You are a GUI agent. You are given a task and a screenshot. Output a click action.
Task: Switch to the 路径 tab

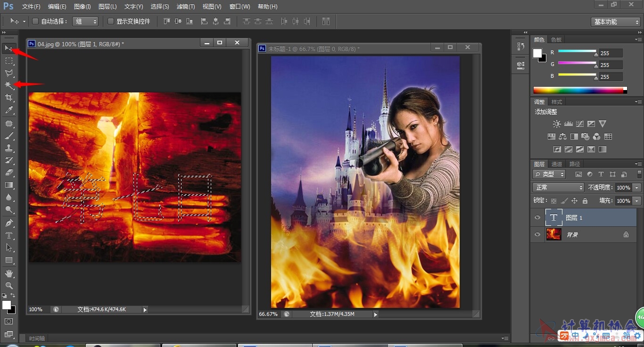point(575,164)
